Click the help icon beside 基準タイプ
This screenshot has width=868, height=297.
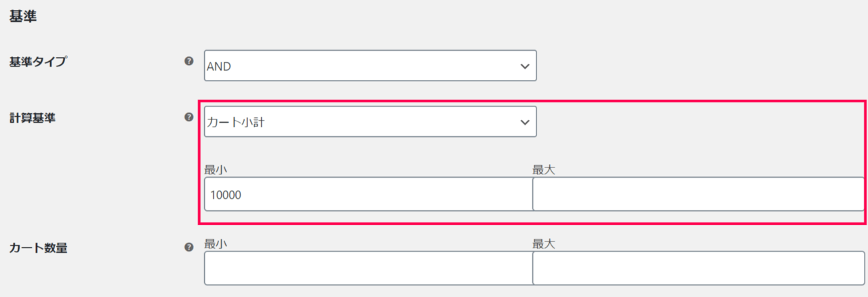[189, 61]
